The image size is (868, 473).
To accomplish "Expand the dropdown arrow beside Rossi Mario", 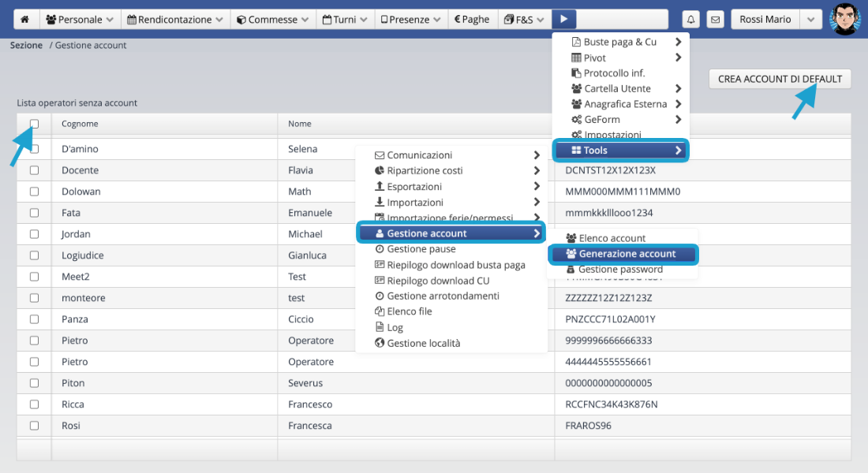I will (811, 20).
